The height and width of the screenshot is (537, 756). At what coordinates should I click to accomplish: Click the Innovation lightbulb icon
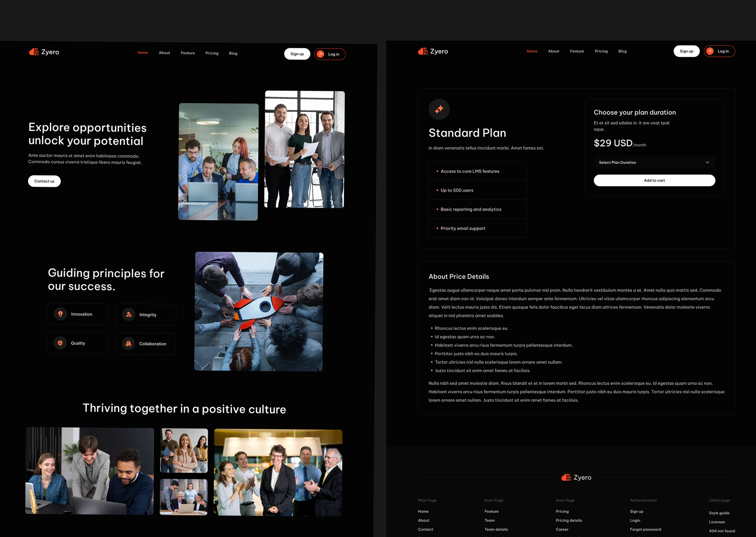[60, 314]
